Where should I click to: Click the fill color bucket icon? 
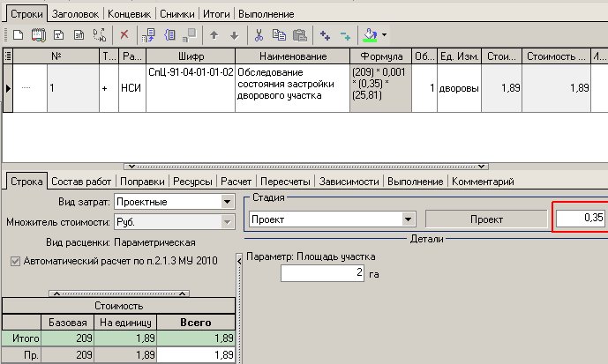[371, 35]
